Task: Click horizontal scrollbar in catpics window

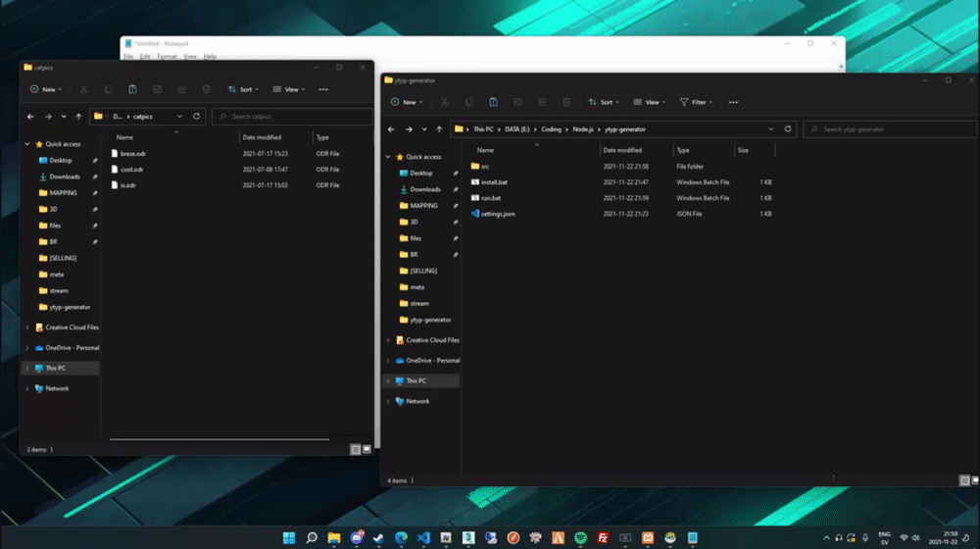Action: 220,439
